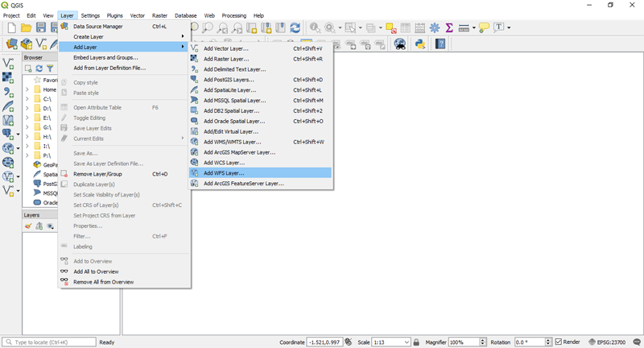644x348 pixels.
Task: Click the Rotation value stepper
Action: (548, 342)
